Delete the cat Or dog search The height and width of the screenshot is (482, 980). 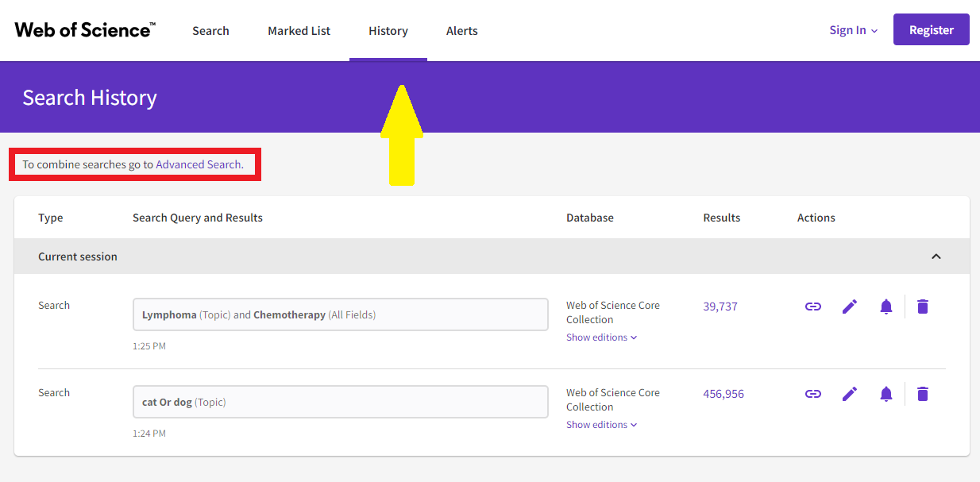point(922,394)
